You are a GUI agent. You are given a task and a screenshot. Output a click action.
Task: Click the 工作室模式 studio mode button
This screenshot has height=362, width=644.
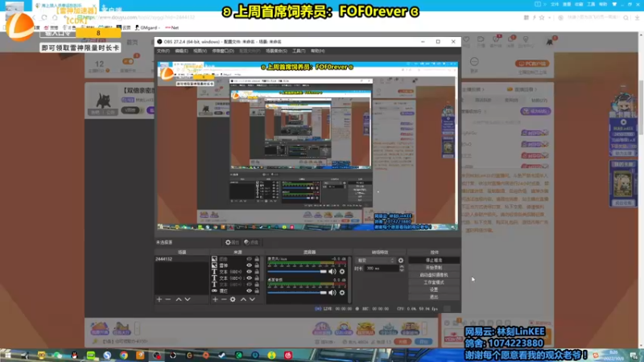pos(434,282)
